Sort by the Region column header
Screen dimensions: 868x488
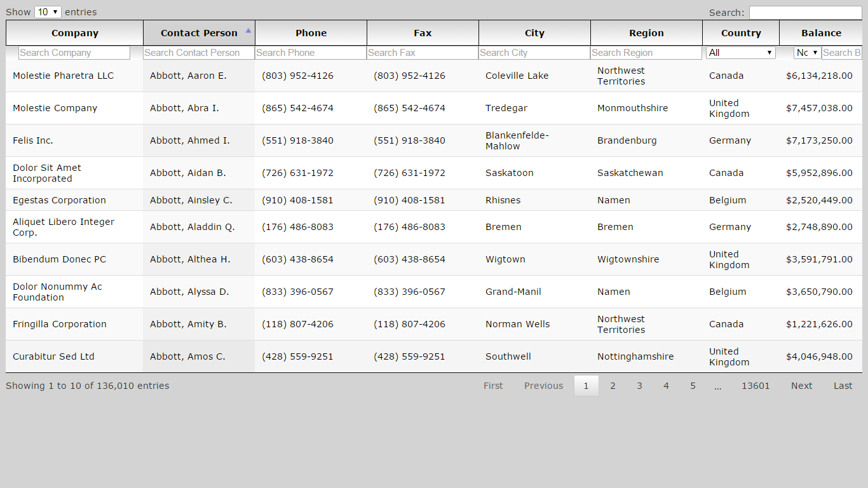point(646,33)
